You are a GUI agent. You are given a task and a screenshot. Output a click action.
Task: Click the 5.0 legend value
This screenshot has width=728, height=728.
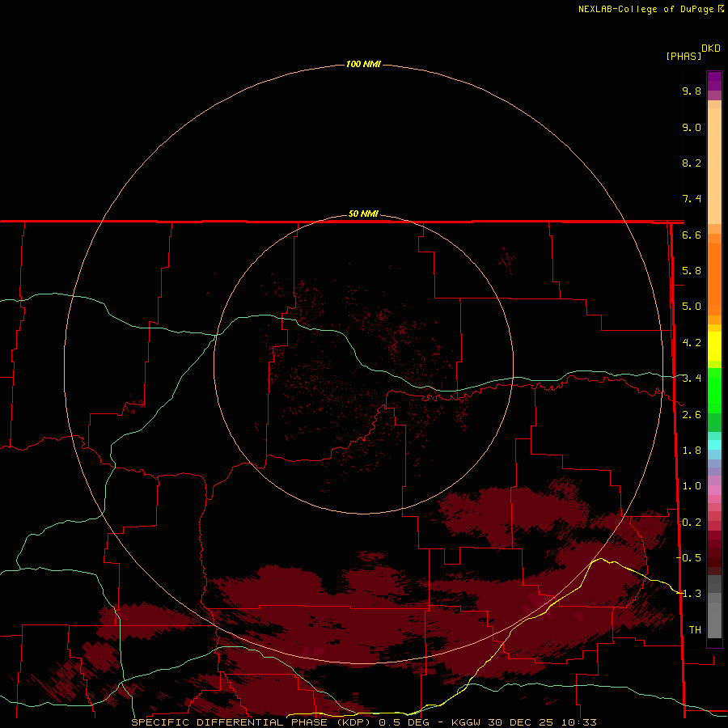pyautogui.click(x=692, y=307)
